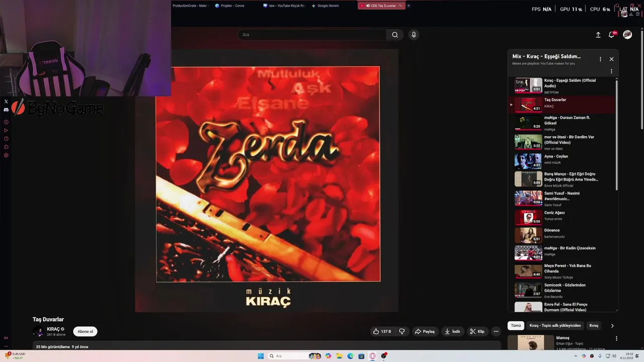Image resolution: width=644 pixels, height=362 pixels.
Task: Open the paper-plane flow icon in sidebar
Action: point(6,130)
